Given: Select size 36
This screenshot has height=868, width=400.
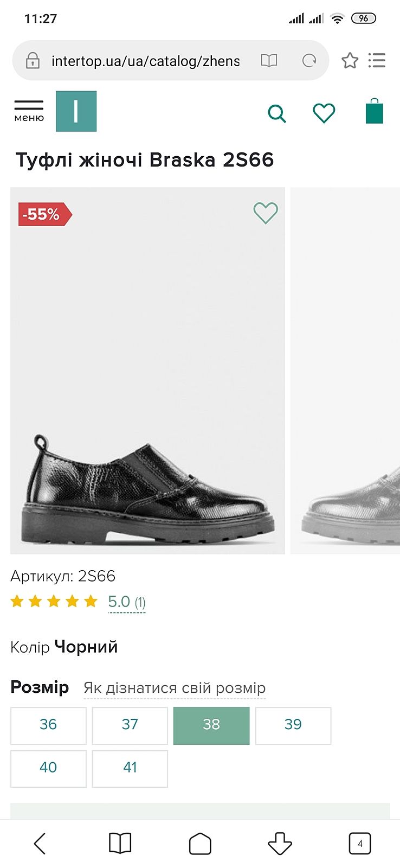Looking at the screenshot, I should (x=48, y=725).
